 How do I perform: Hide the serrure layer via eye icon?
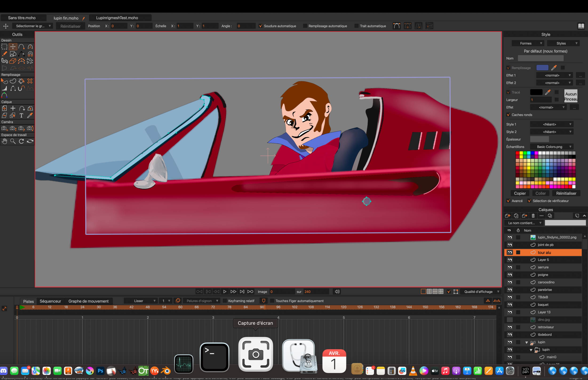click(x=509, y=267)
